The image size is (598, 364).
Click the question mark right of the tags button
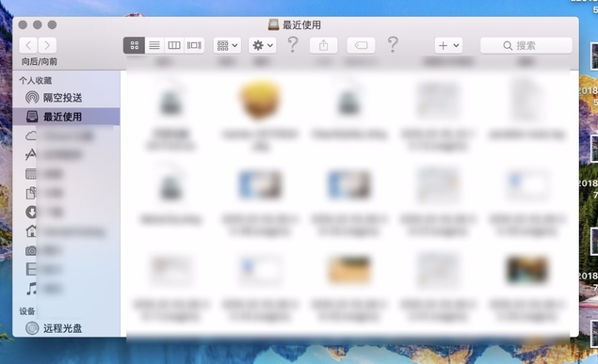point(393,45)
